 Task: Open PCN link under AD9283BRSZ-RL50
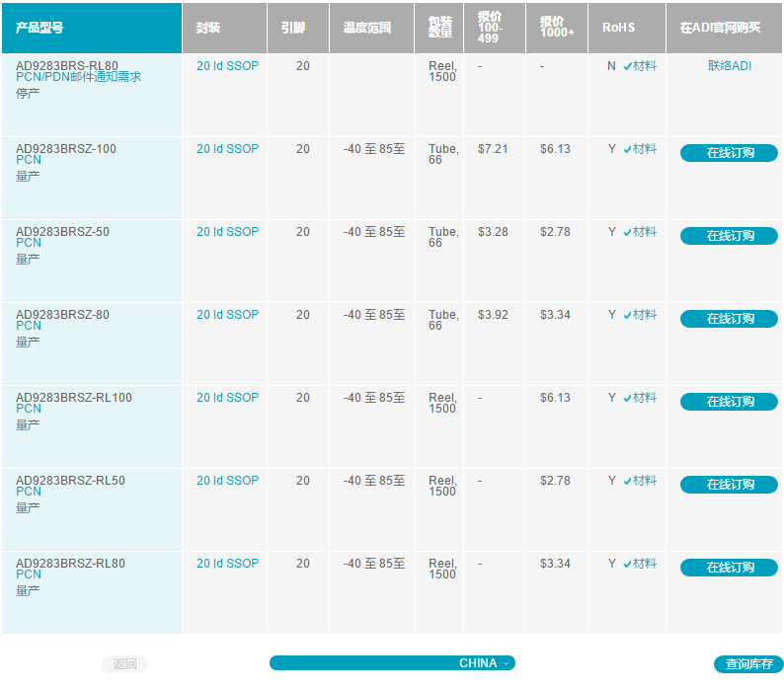[29, 492]
